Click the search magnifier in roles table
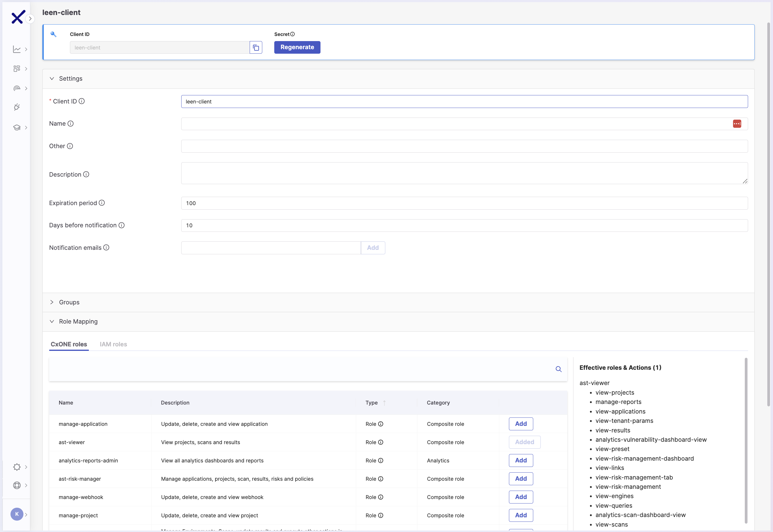The width and height of the screenshot is (773, 532). click(x=558, y=369)
